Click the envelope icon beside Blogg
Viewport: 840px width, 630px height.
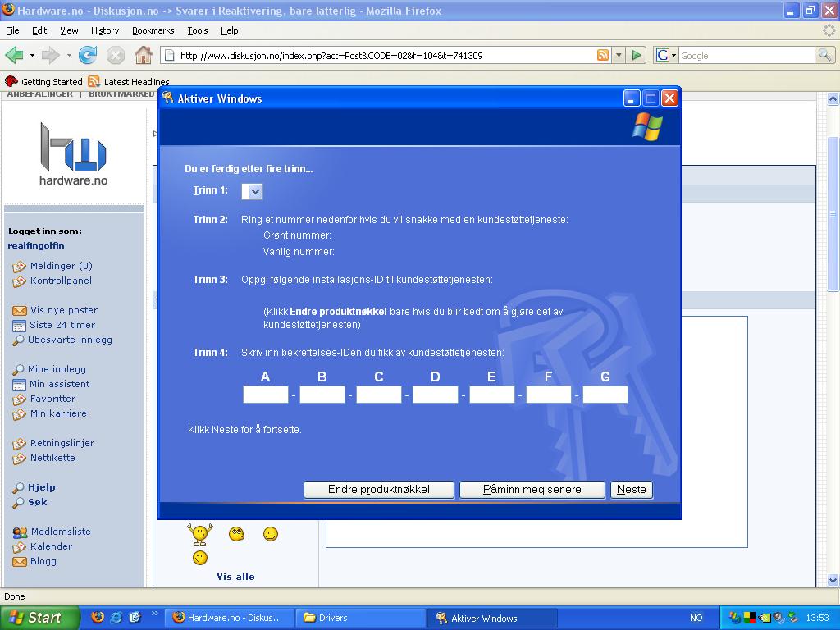(20, 561)
